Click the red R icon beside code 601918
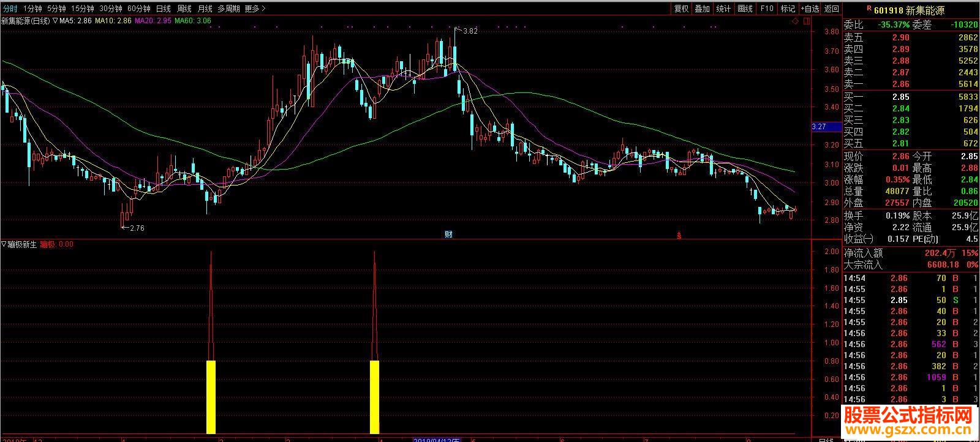The height and width of the screenshot is (442, 980). [869, 9]
